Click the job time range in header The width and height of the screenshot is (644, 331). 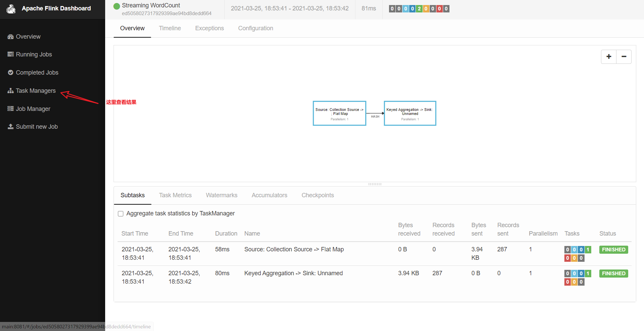pos(290,8)
